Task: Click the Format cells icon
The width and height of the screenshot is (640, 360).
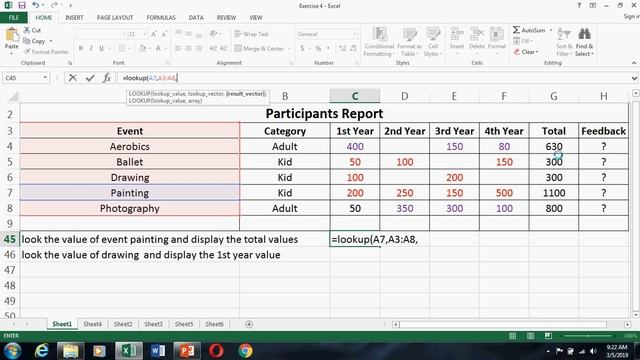Action: [x=496, y=34]
